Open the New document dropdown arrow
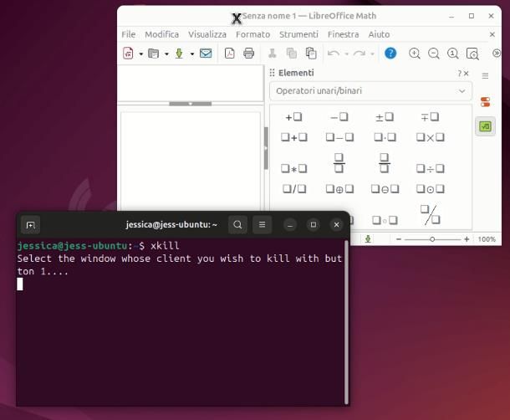 [x=140, y=54]
